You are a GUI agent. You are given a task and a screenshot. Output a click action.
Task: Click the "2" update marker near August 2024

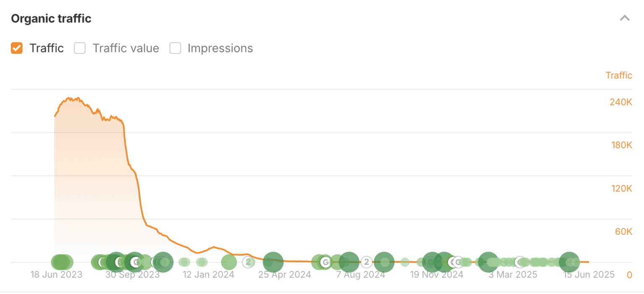click(x=367, y=262)
